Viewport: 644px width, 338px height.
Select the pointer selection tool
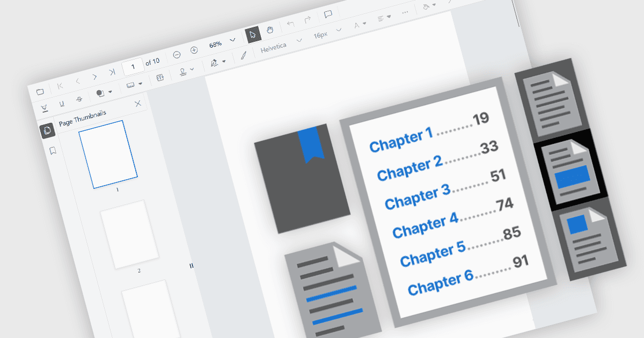pos(253,35)
